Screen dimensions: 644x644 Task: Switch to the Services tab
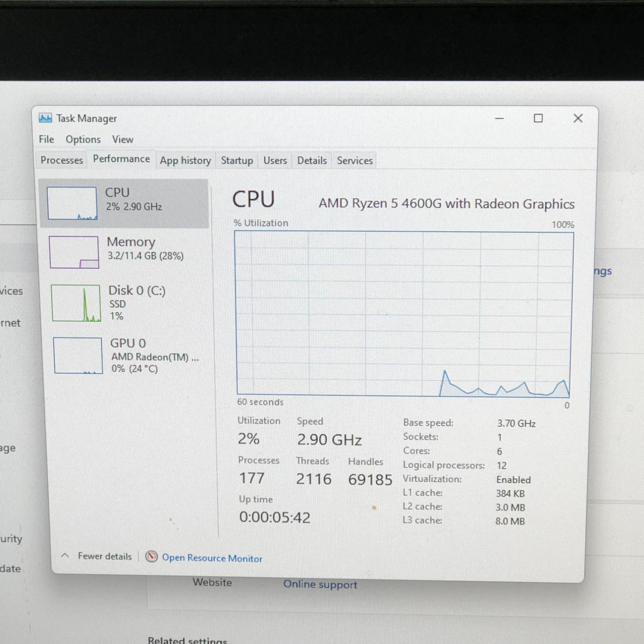[355, 160]
